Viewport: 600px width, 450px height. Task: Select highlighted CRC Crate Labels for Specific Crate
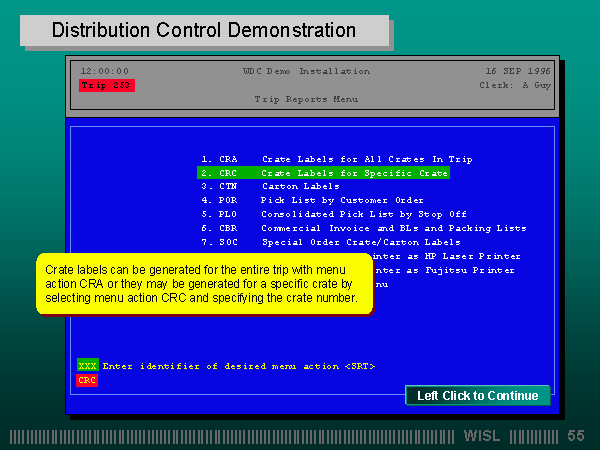tap(323, 173)
